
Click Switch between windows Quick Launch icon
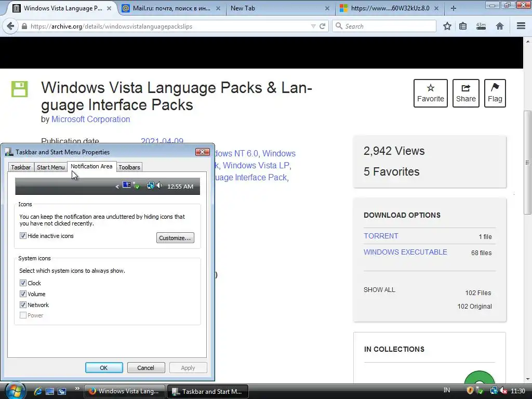tap(62, 391)
